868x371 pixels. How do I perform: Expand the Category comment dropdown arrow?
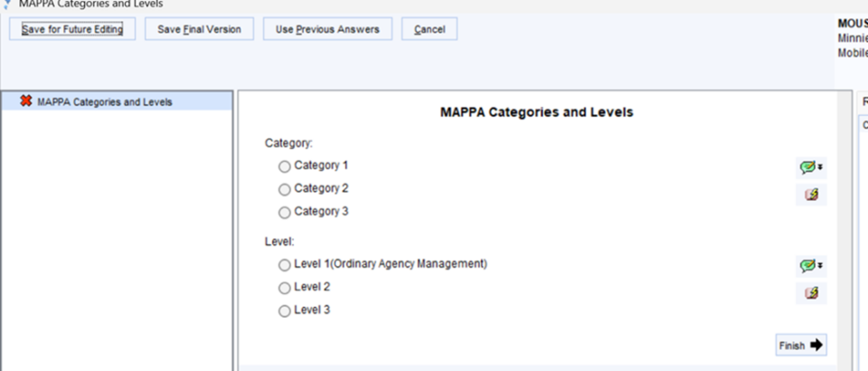point(820,167)
